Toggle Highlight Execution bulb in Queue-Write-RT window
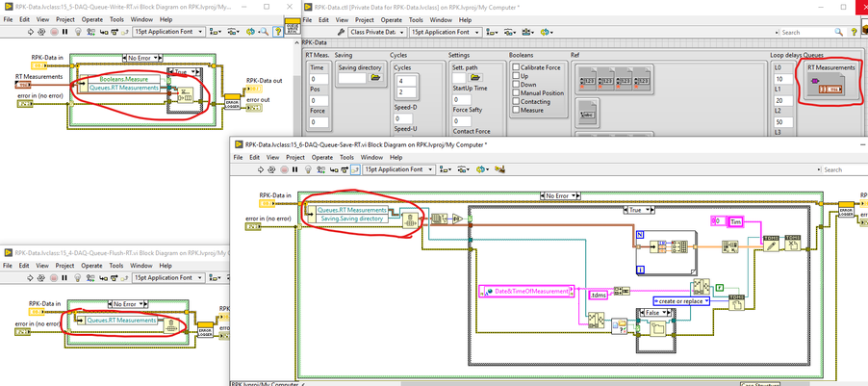Screen dimensions: 868x386 coord(78,32)
